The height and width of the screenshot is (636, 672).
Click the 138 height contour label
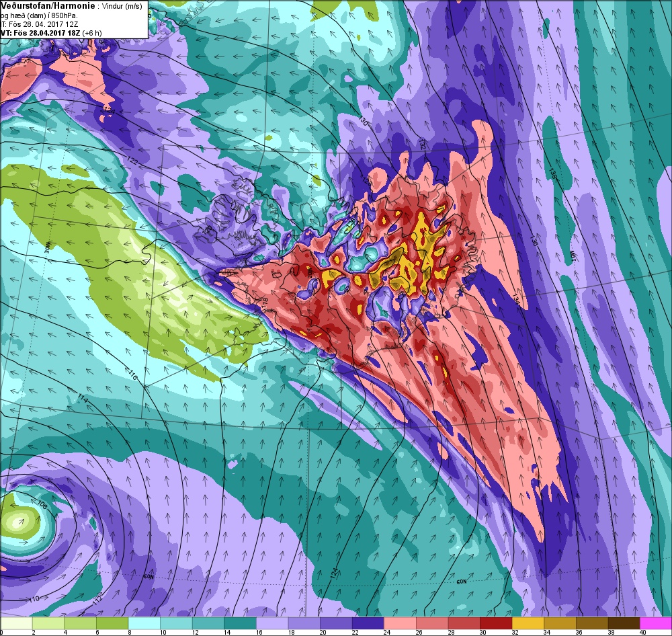(552, 173)
